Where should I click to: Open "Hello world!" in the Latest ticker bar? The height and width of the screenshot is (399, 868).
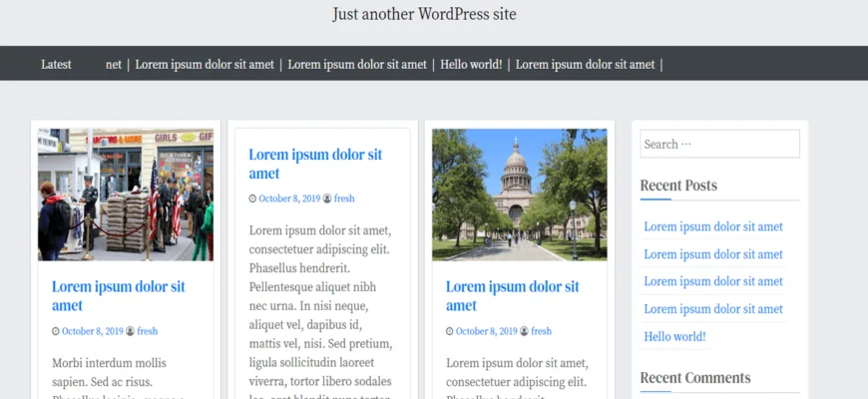(470, 64)
